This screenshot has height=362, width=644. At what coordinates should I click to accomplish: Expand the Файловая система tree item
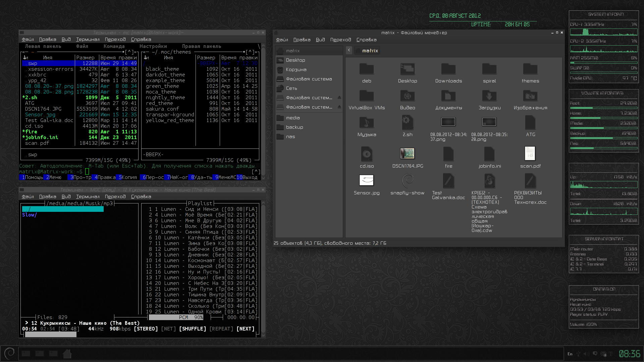[x=309, y=79]
